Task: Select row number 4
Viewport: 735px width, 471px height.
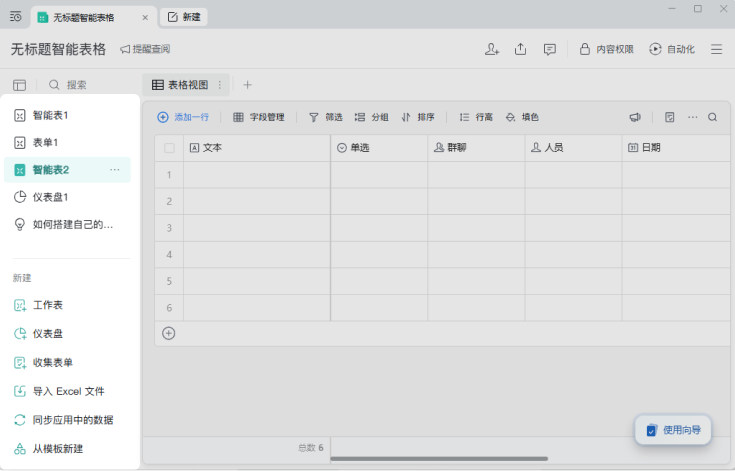Action: click(x=169, y=254)
